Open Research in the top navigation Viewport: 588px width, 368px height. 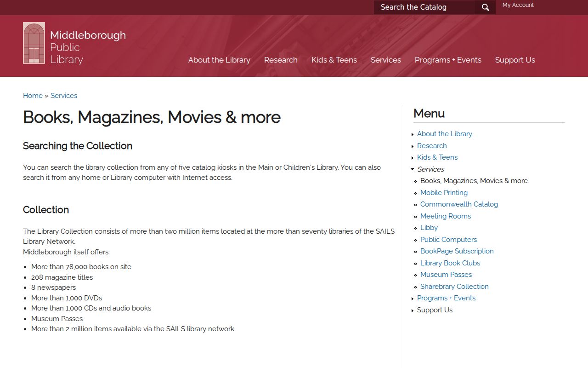click(x=281, y=60)
